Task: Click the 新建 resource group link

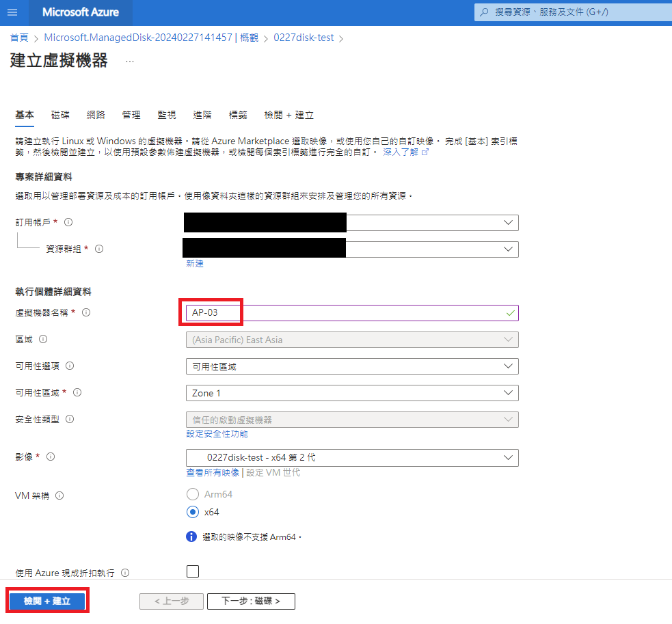Action: pyautogui.click(x=195, y=264)
